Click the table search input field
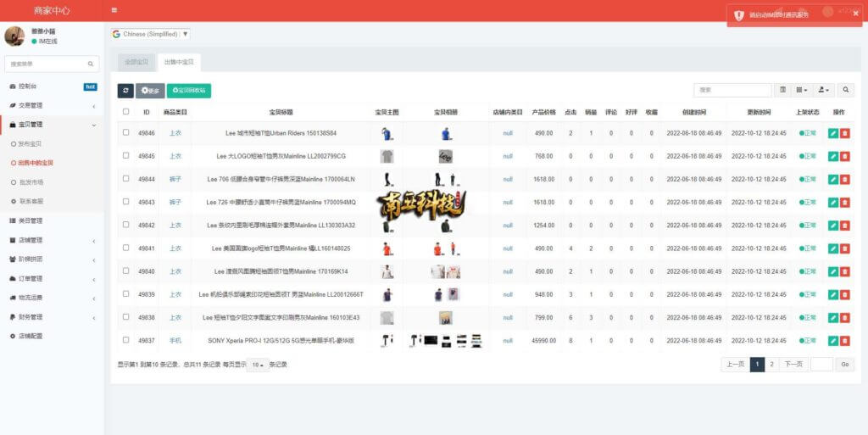Screen dimensions: 868x435 click(x=732, y=90)
